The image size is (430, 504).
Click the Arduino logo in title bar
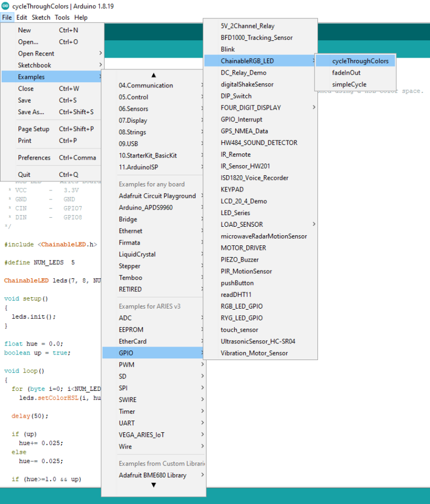6,6
